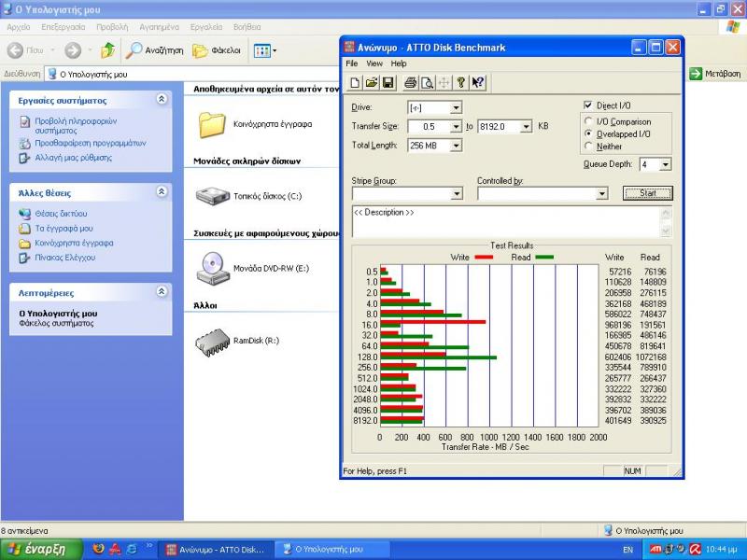Click the question mark About icon in ATTO

point(460,83)
